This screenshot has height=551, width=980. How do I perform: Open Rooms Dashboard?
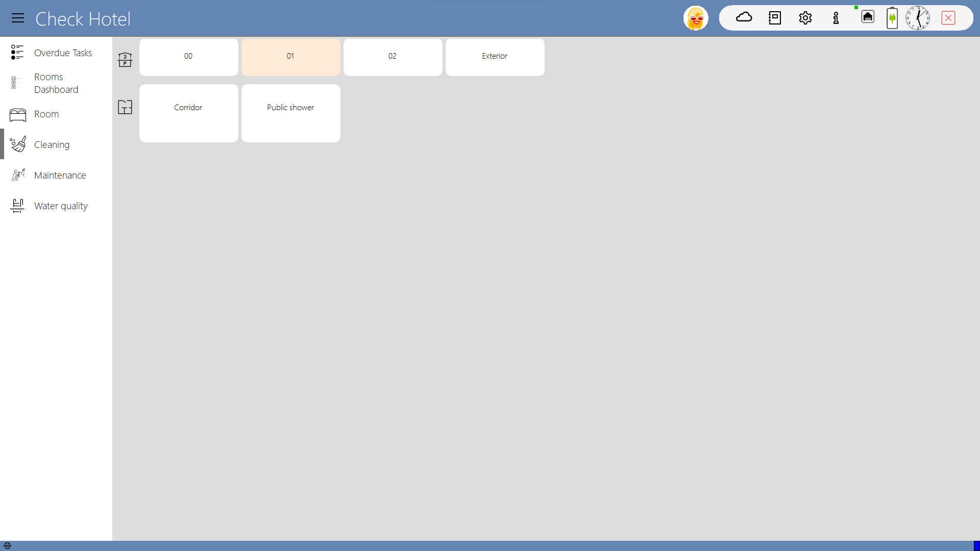(56, 83)
